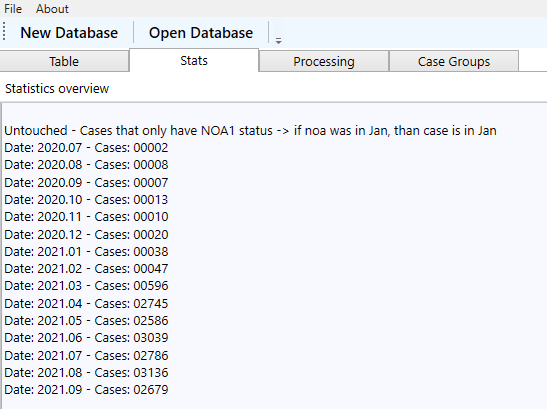Click the 2020.12 cases 00020 line
This screenshot has height=409, width=547.
[86, 235]
